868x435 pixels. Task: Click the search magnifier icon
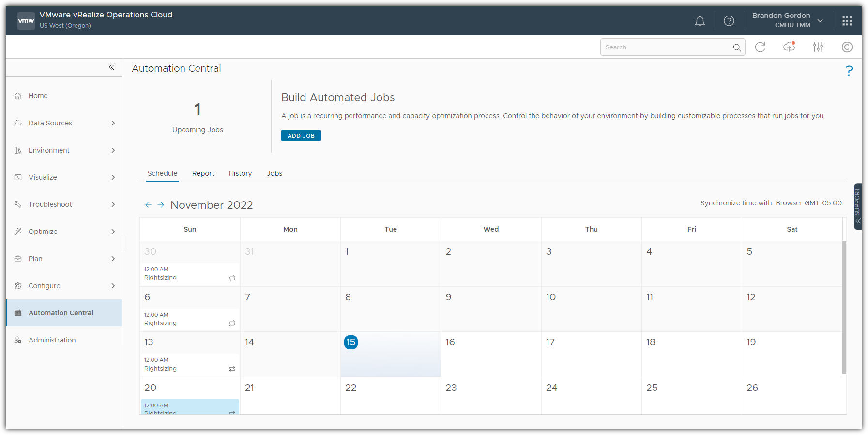tap(736, 47)
